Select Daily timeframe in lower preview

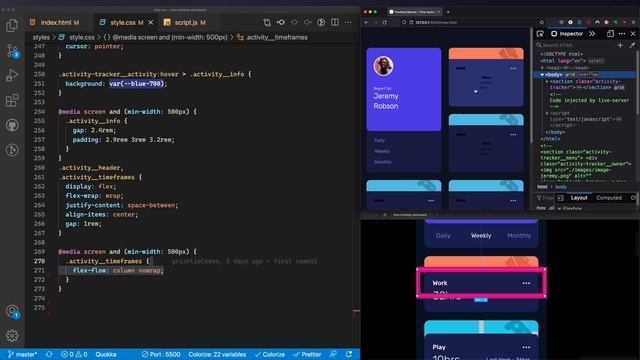tap(443, 236)
